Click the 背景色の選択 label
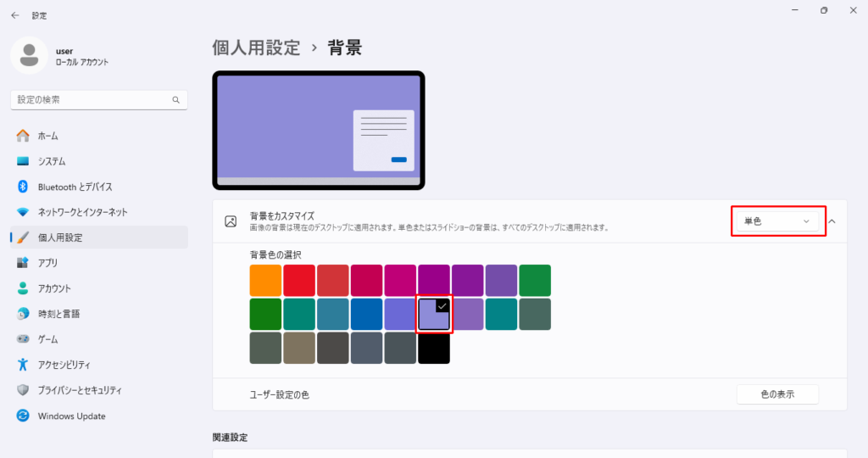 tap(275, 254)
